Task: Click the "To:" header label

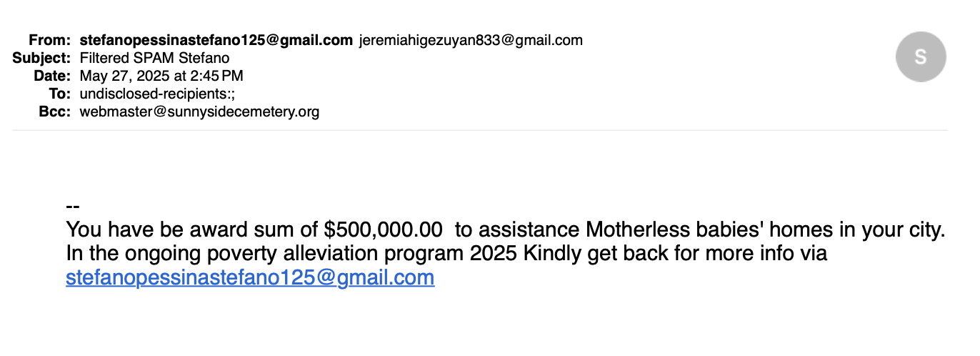Action: (x=59, y=94)
